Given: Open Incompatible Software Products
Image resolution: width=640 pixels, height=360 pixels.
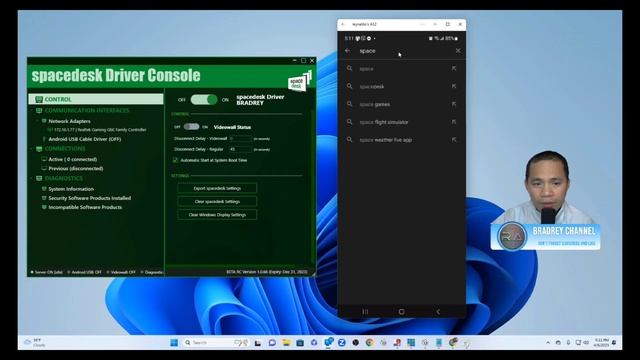Looking at the screenshot, I should coord(85,207).
